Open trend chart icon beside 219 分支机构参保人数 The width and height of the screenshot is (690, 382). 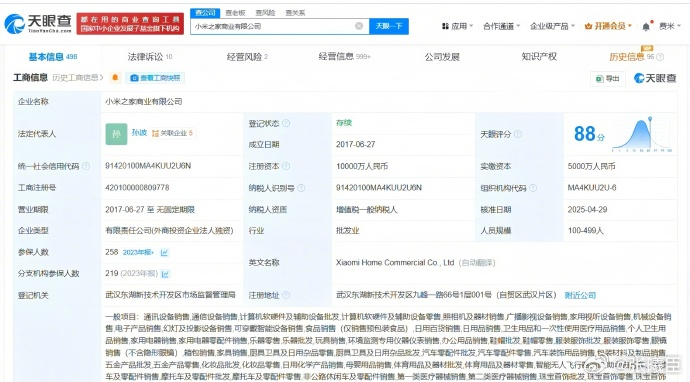click(x=165, y=274)
